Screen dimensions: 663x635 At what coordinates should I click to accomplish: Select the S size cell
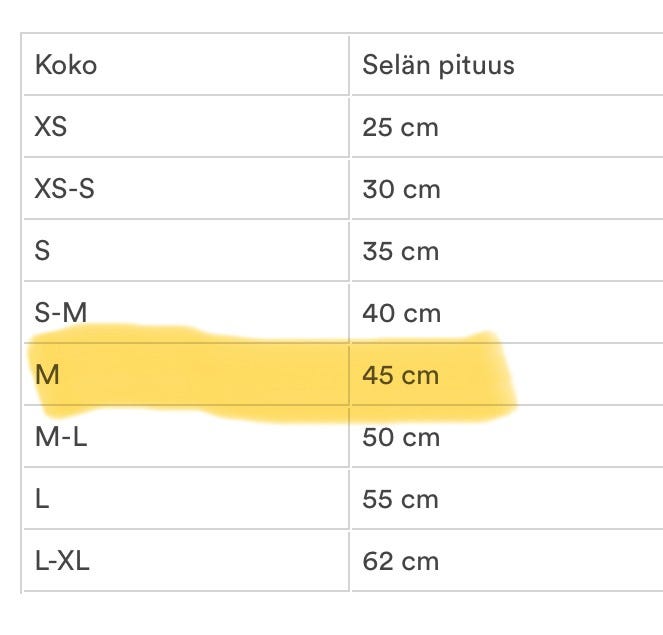pos(43,250)
